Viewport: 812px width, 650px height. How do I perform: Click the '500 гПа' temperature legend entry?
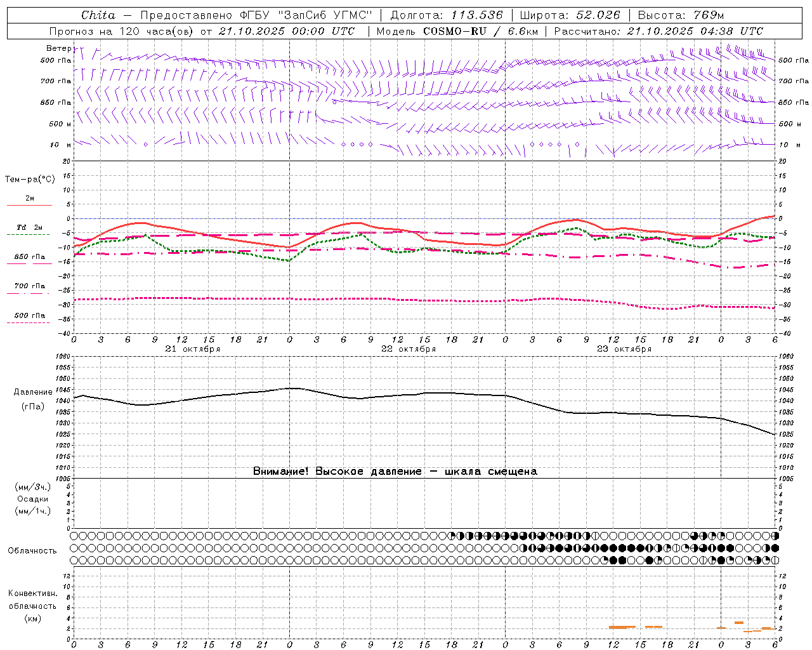pyautogui.click(x=30, y=315)
